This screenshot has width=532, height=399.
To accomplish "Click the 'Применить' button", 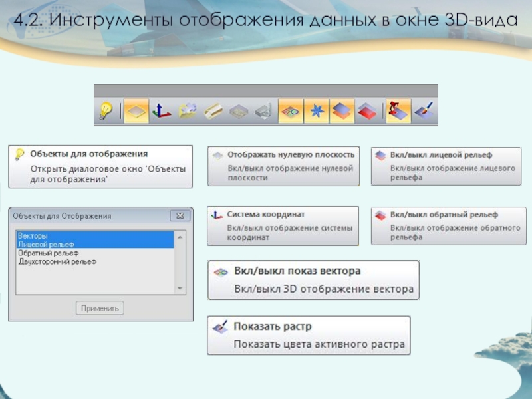I will pos(100,308).
